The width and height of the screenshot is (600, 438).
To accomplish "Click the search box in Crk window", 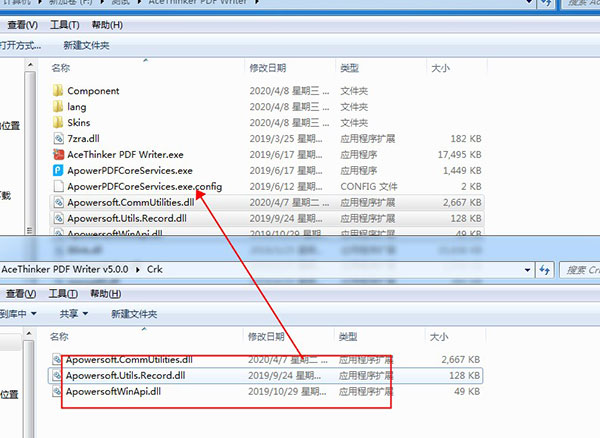I will point(580,270).
